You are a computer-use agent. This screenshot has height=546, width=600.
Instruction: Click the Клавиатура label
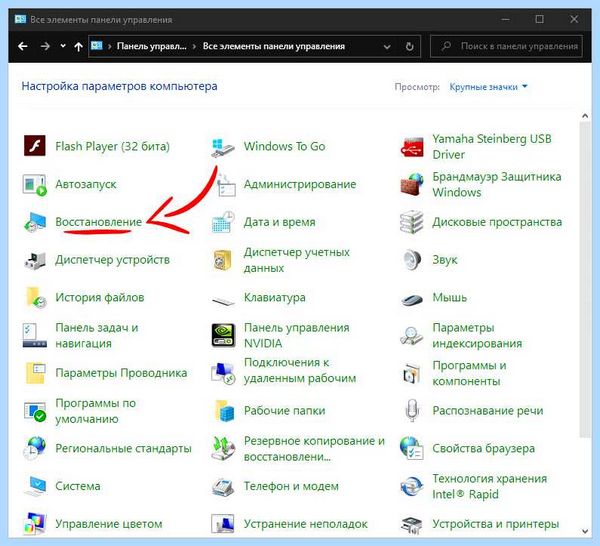pyautogui.click(x=275, y=297)
